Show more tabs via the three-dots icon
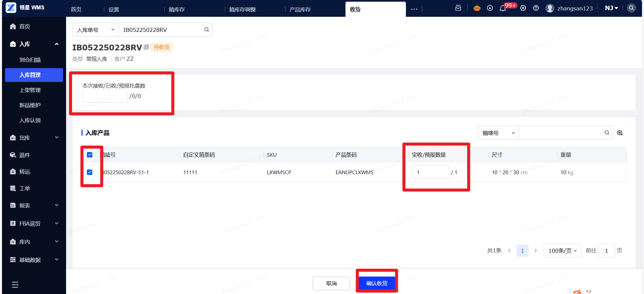This screenshot has width=644, height=294. (414, 9)
